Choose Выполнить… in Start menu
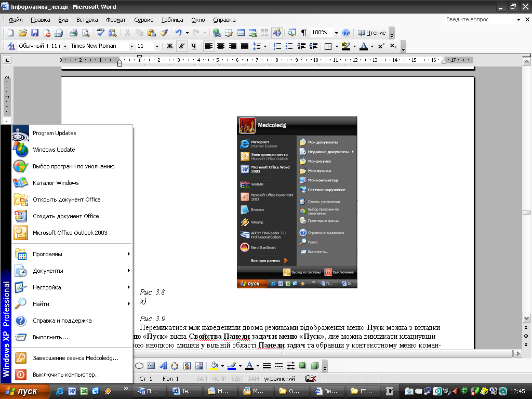Image resolution: width=532 pixels, height=399 pixels. [72, 337]
